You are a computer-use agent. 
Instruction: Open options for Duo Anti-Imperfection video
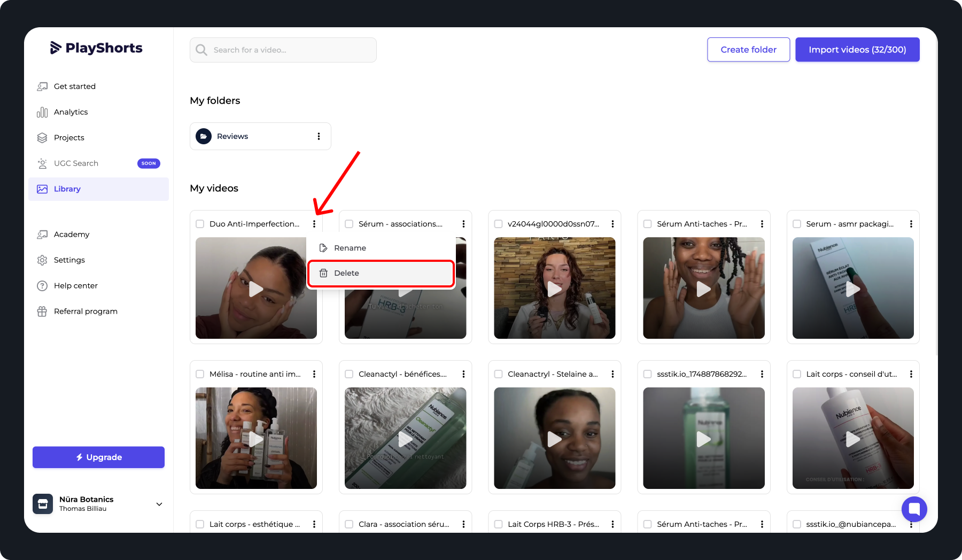314,224
